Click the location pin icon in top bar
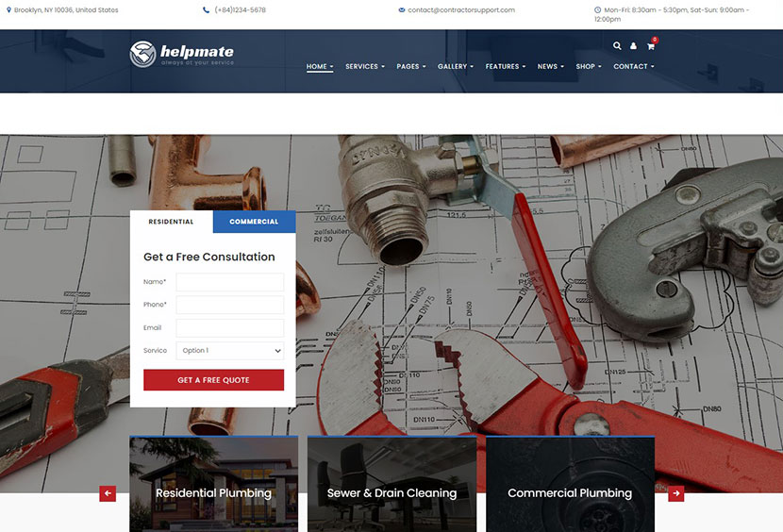783x532 pixels. tap(8, 9)
